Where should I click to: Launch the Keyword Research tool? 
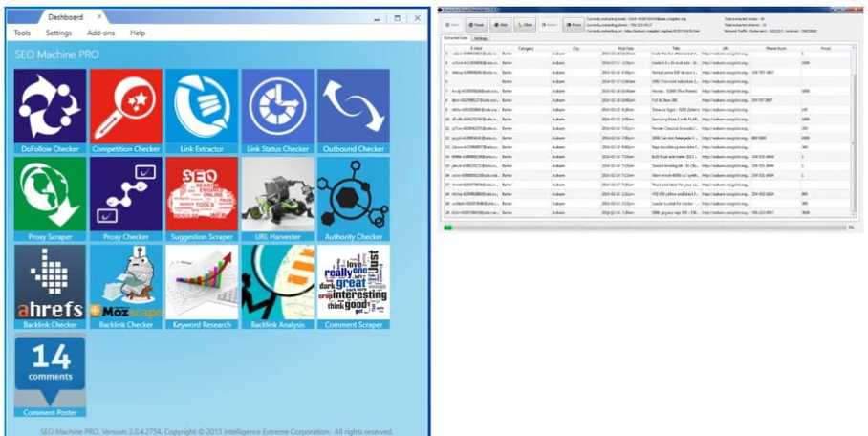(x=202, y=287)
